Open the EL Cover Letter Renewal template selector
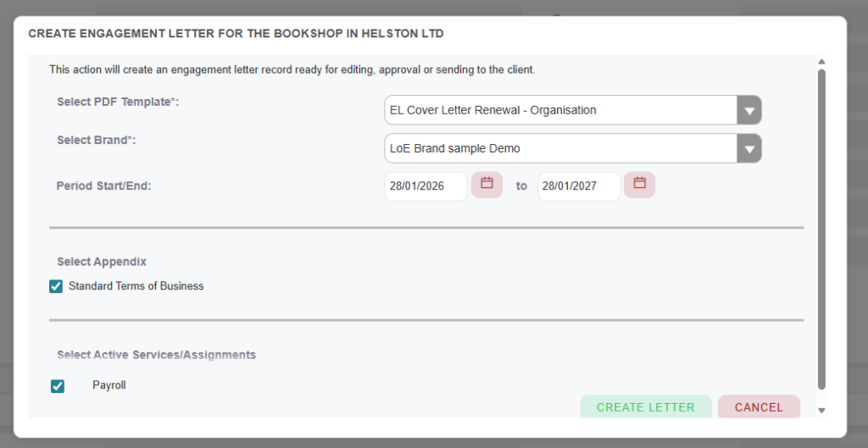Screen dimensions: 868x448 (x=560, y=110)
